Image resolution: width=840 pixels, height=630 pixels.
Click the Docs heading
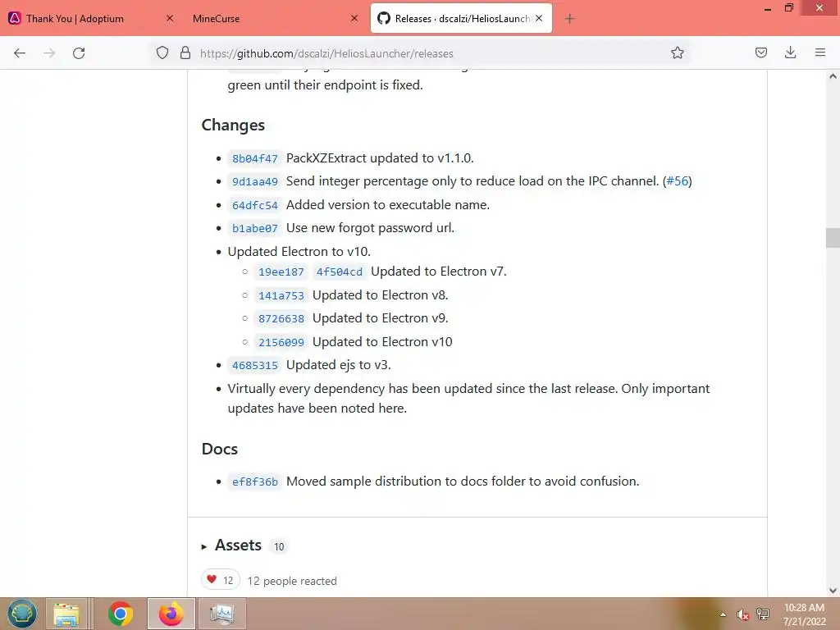click(220, 449)
